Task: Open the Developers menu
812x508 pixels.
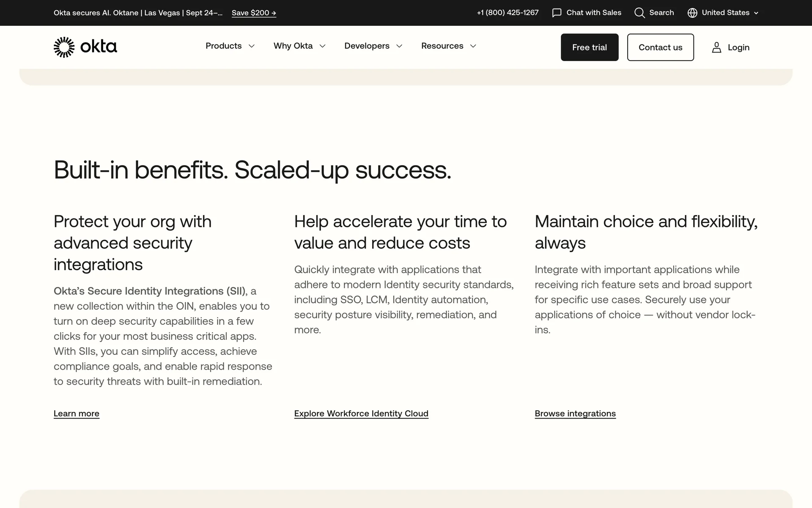Action: coord(367,46)
